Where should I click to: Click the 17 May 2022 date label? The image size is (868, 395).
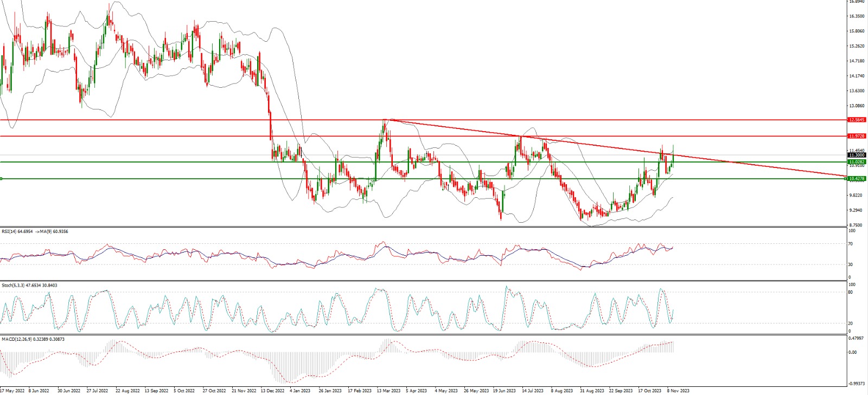[x=12, y=390]
